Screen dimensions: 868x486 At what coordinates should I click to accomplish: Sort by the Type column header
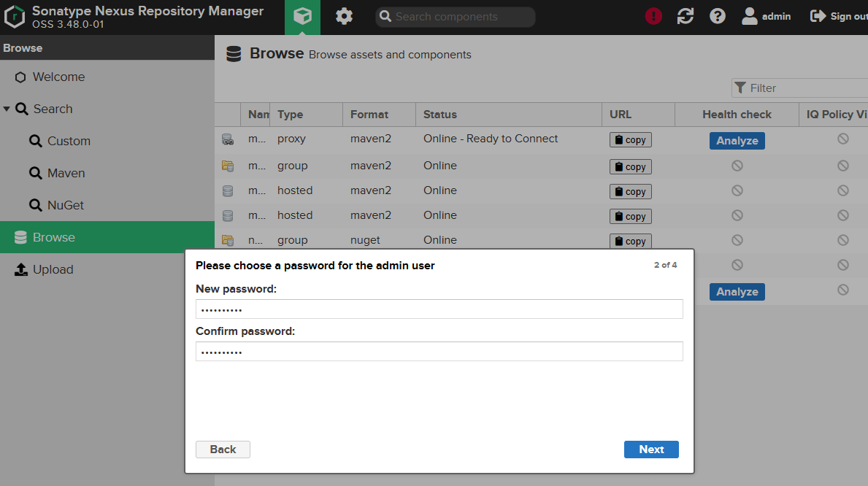[306, 115]
